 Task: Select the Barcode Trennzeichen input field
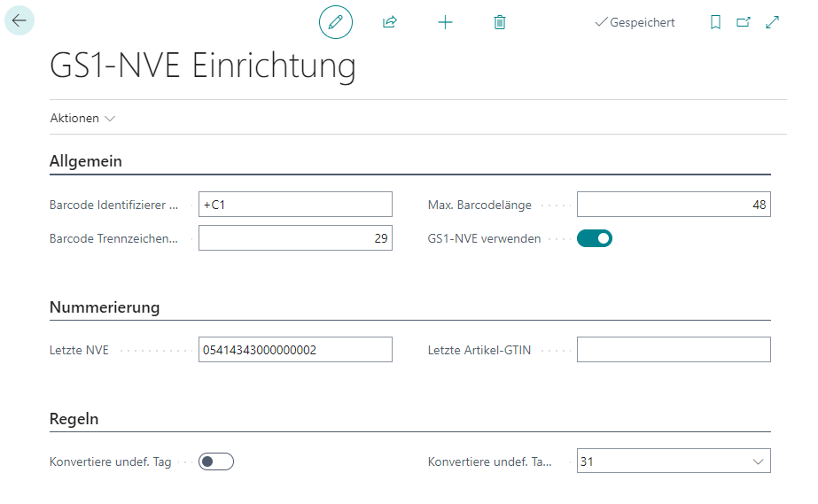coord(295,238)
